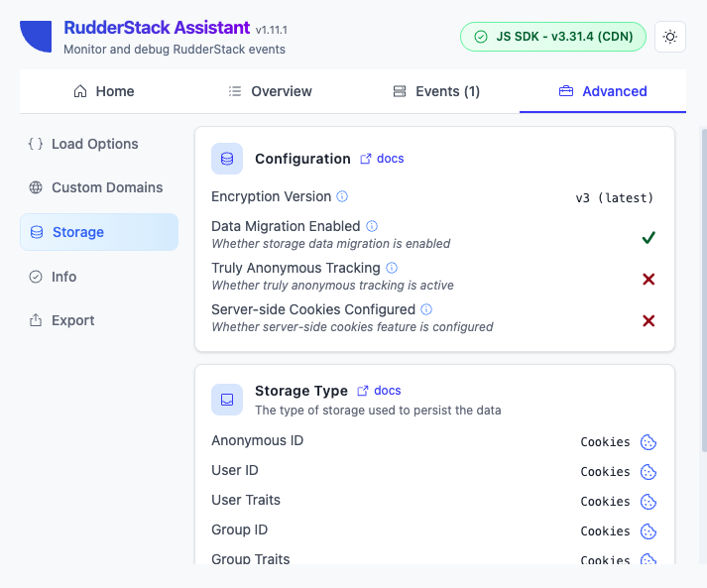Image resolution: width=707 pixels, height=588 pixels.
Task: Click the Configuration database icon
Action: pyautogui.click(x=227, y=159)
